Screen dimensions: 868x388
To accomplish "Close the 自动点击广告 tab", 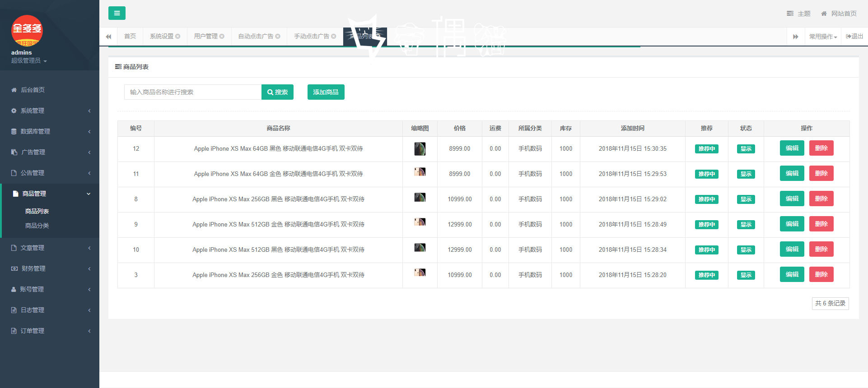I will 278,37.
